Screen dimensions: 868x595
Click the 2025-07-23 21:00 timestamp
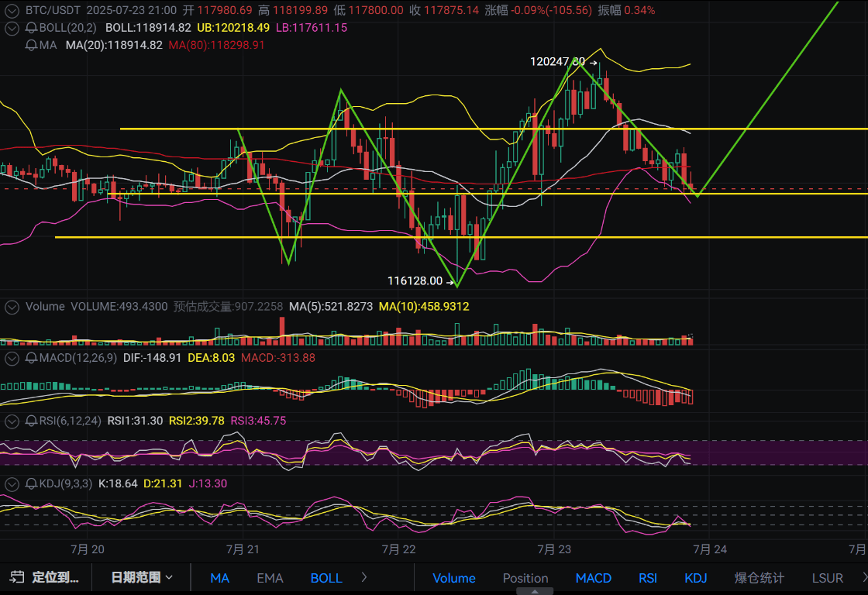click(x=132, y=11)
